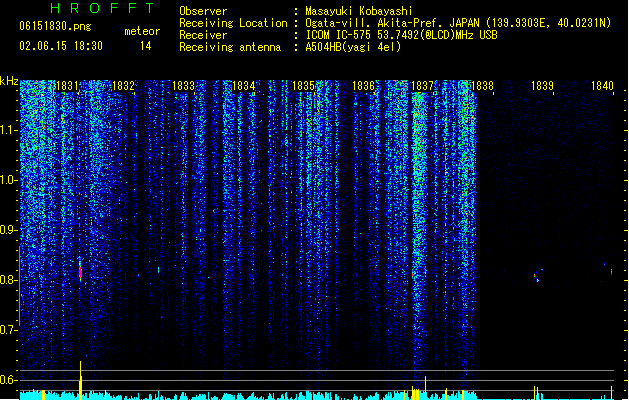This screenshot has width=629, height=400.
Task: Click the 1831 time marker
Action: pos(67,86)
